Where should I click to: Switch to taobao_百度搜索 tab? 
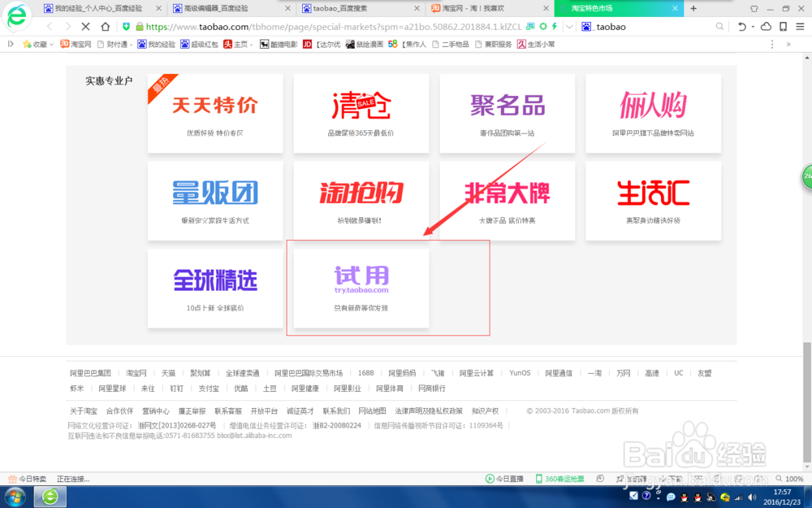[361, 8]
